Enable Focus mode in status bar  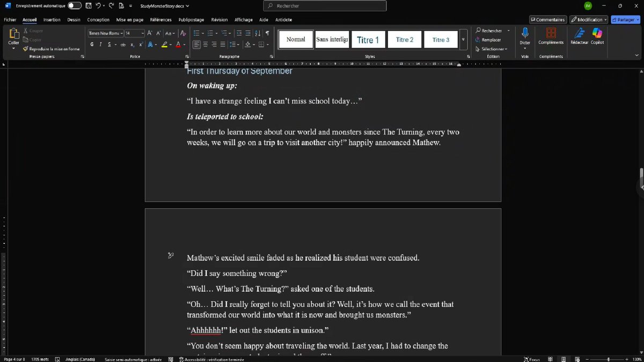point(531,359)
